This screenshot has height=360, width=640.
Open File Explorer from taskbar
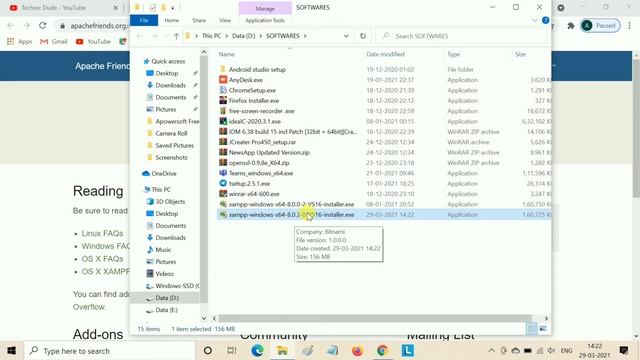pyautogui.click(x=282, y=351)
